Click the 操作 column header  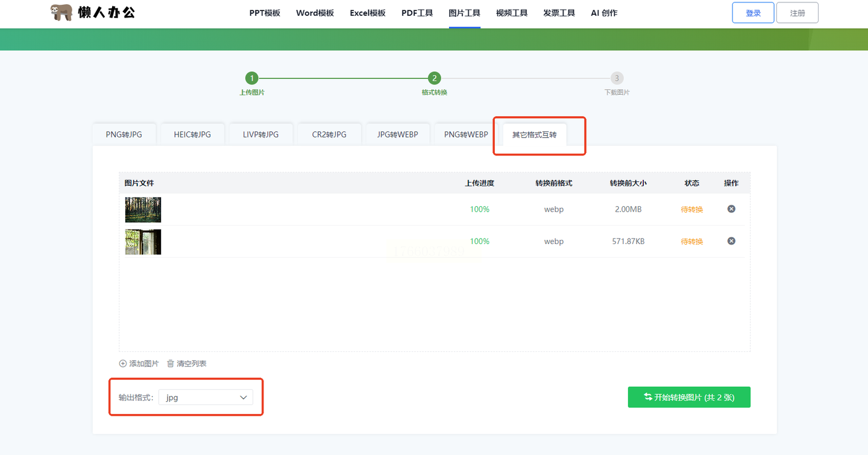[731, 183]
